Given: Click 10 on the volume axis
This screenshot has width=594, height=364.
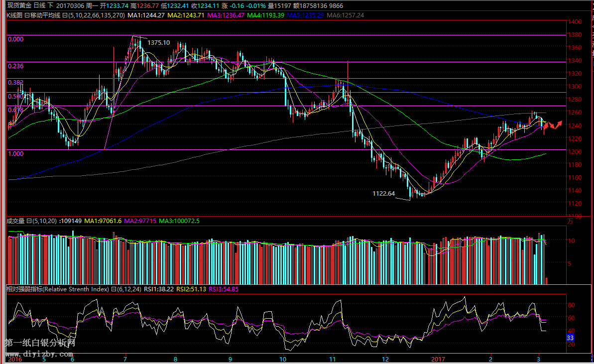Looking at the screenshot, I should 571,241.
